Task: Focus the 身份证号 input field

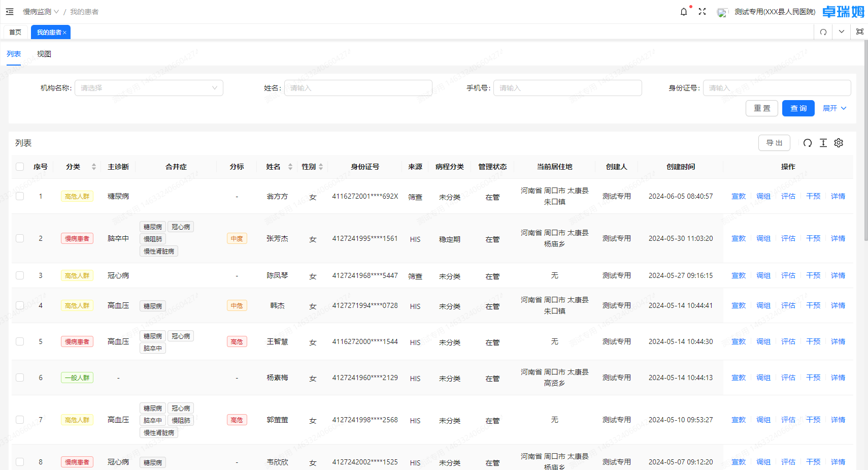Action: click(x=777, y=88)
